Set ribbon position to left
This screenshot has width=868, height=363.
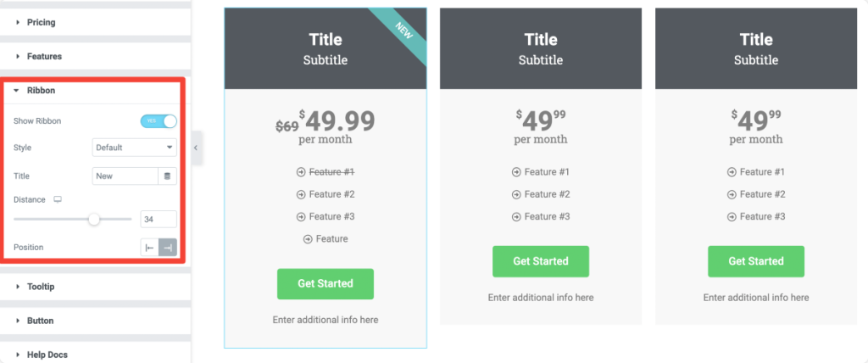coord(149,248)
